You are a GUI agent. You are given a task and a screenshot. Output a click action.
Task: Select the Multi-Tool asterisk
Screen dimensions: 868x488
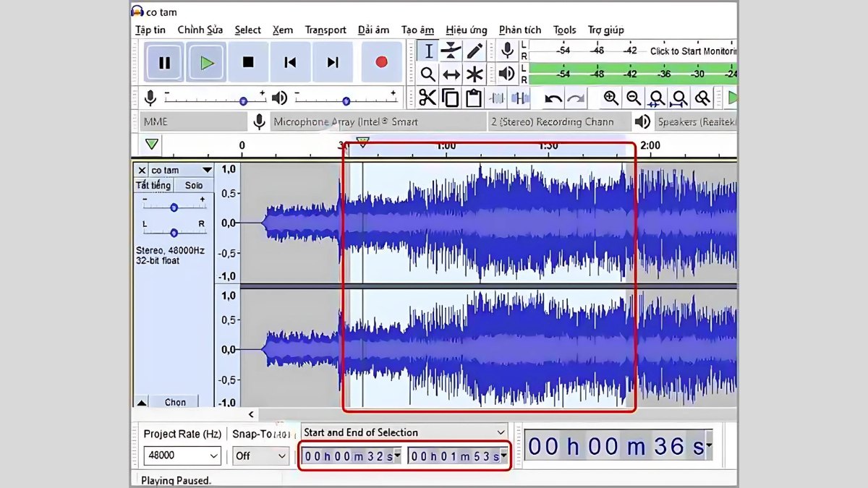(475, 74)
